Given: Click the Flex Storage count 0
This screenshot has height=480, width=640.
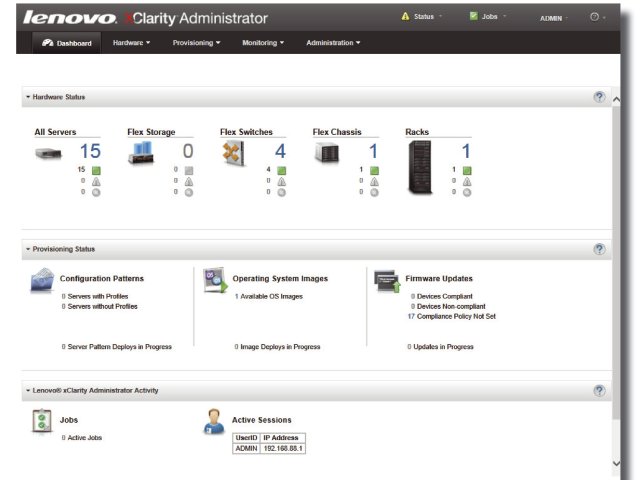Looking at the screenshot, I should coord(188,151).
